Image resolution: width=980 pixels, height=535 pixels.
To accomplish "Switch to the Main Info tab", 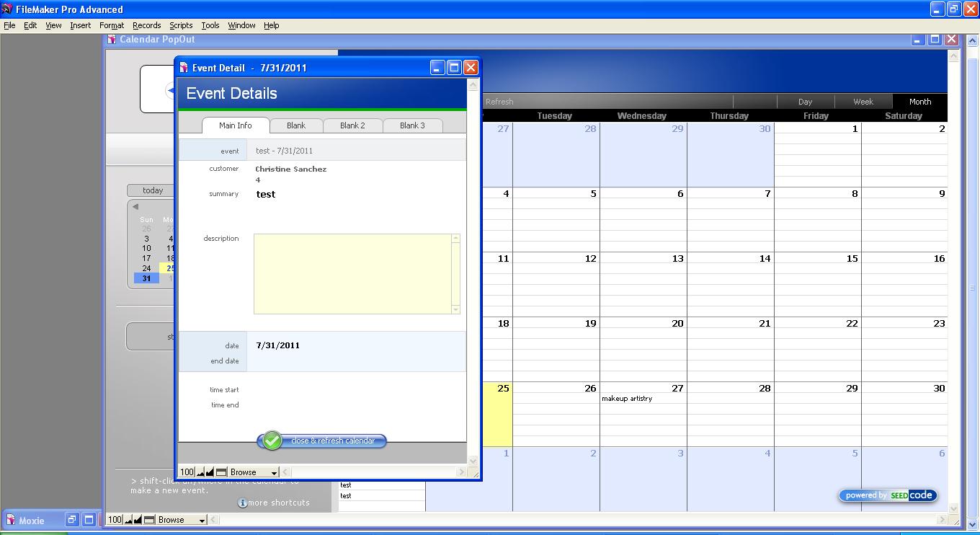I will click(236, 125).
